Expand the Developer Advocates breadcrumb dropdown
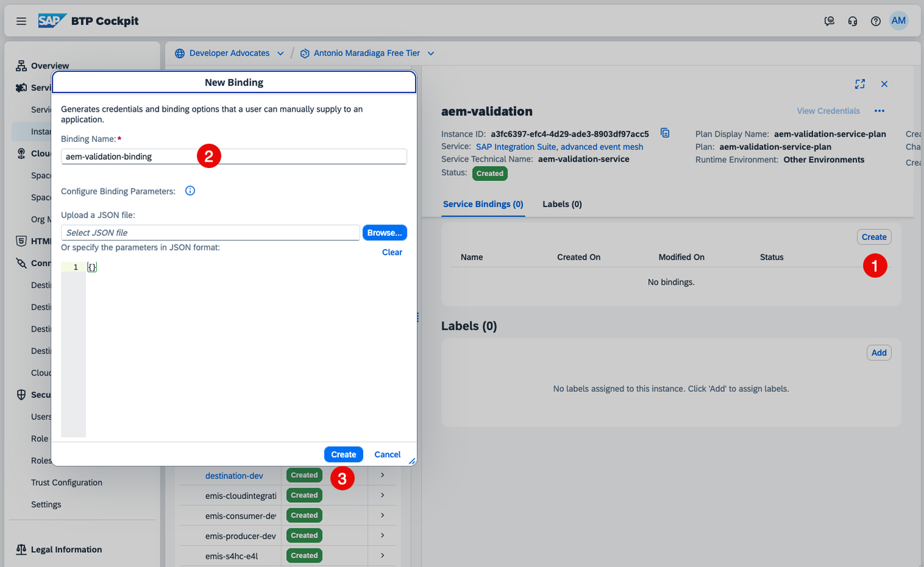 click(280, 53)
